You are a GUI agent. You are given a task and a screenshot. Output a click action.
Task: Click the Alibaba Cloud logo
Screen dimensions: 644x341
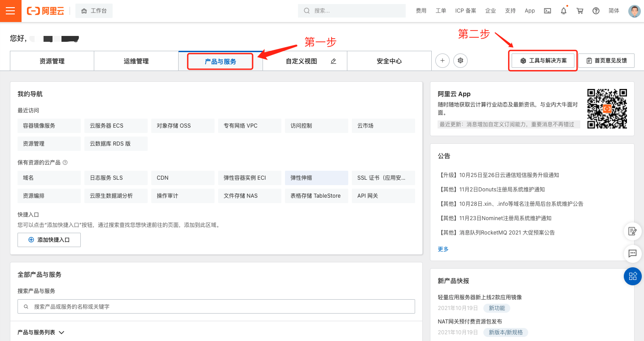click(x=46, y=11)
